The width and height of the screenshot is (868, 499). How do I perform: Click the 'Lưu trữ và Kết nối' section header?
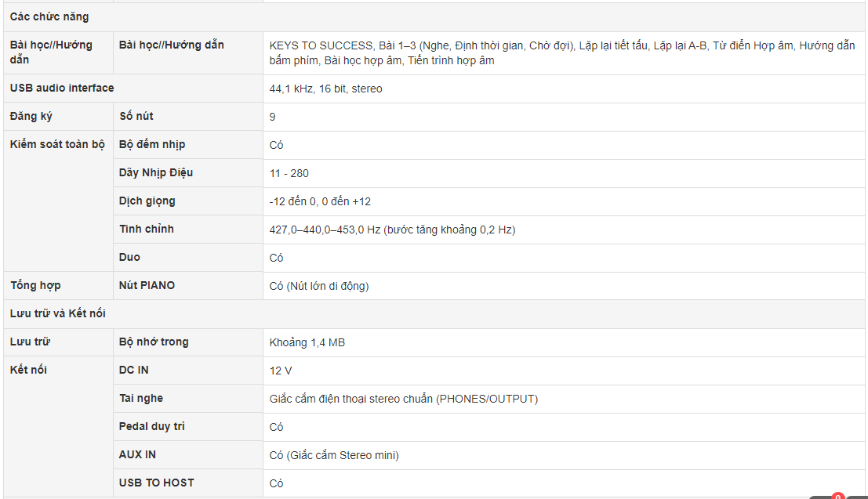[x=57, y=313]
